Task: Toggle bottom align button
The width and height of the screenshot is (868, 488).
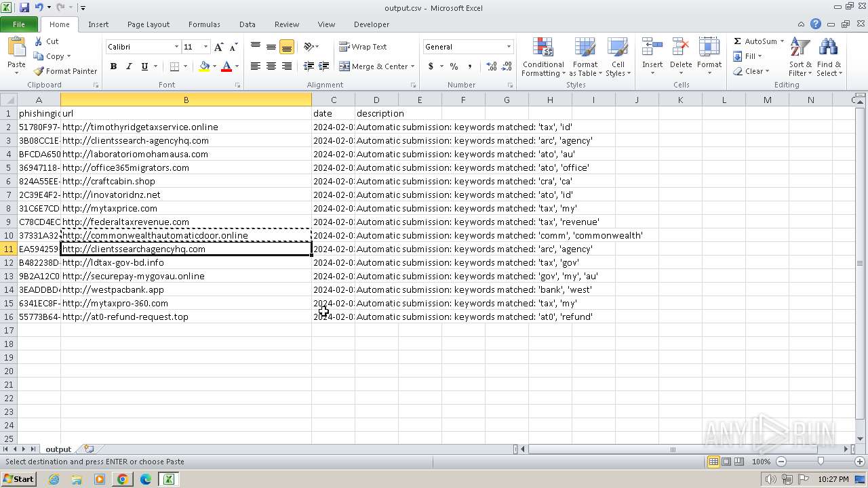Action: point(287,47)
